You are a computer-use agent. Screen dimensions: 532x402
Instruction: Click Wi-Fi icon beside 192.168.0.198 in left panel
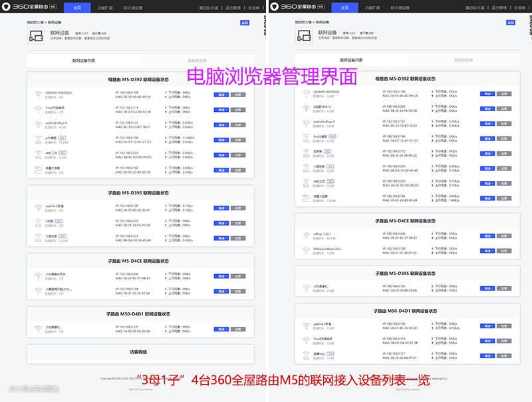(39, 95)
